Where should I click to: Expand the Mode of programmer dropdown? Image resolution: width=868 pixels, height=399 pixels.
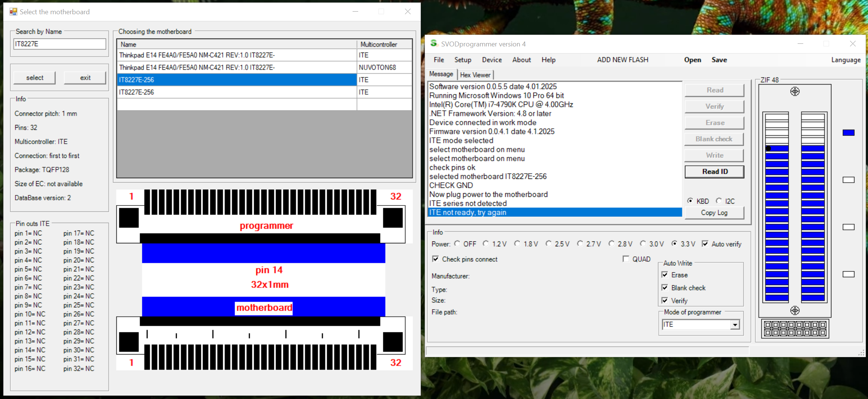tap(735, 325)
